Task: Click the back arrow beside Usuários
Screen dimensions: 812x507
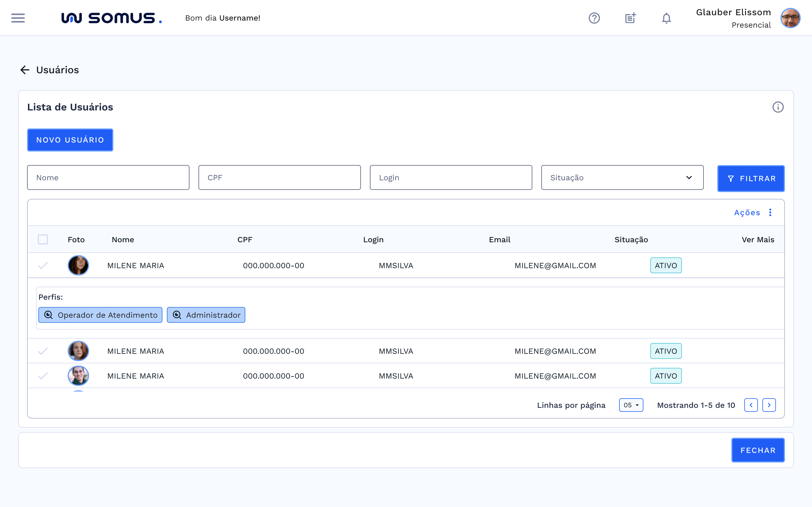Action: pyautogui.click(x=25, y=70)
